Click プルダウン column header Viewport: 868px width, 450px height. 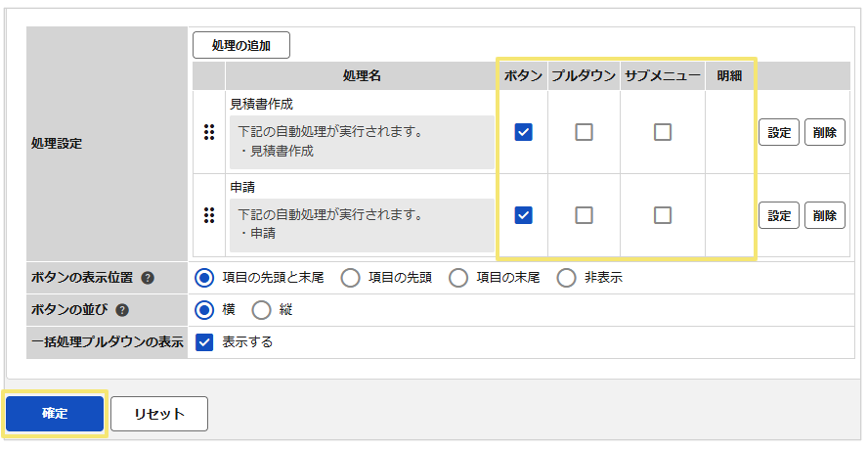coord(584,76)
